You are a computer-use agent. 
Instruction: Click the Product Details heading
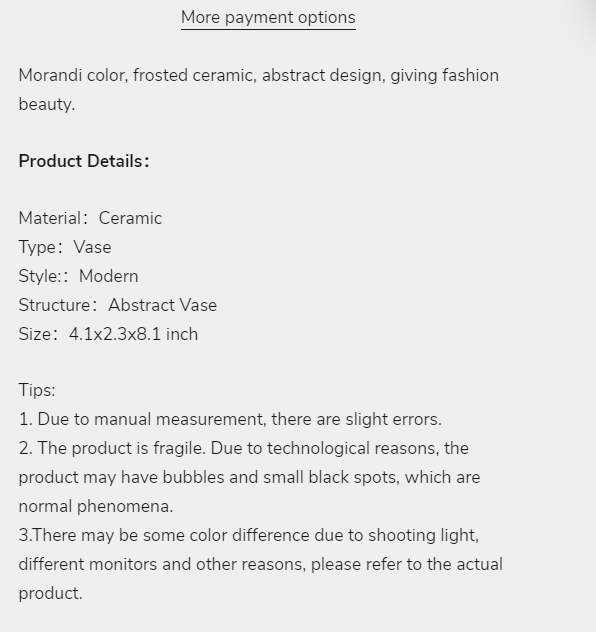coord(84,161)
